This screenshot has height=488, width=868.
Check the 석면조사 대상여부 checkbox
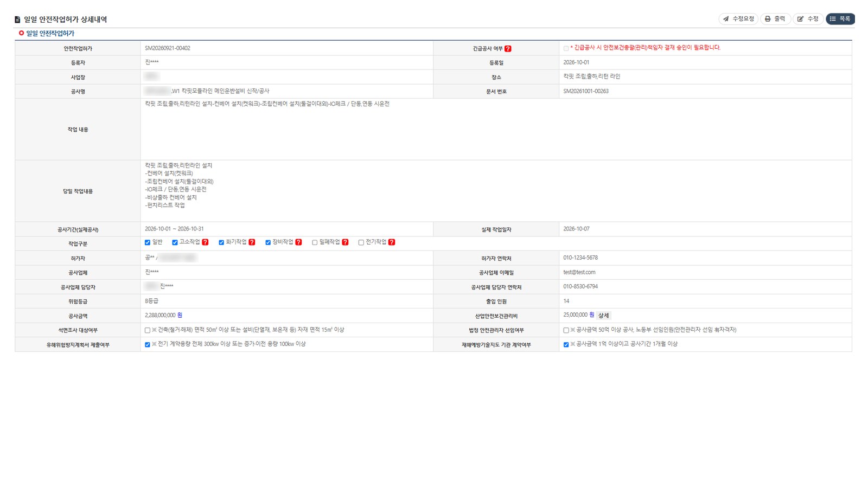pos(148,330)
